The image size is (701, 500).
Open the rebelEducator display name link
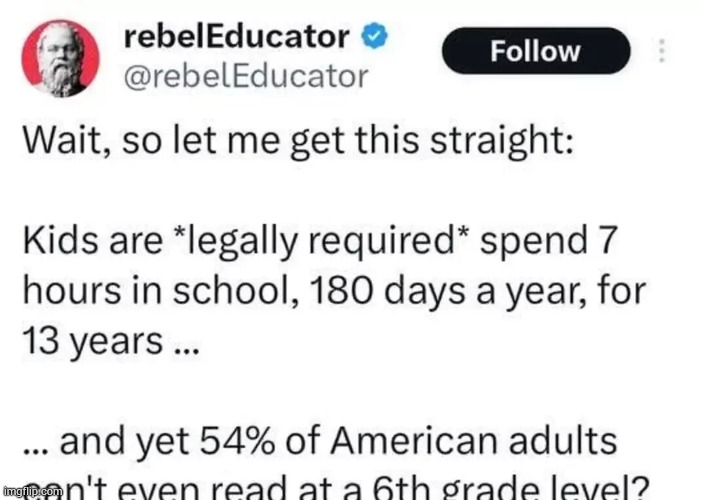point(236,36)
